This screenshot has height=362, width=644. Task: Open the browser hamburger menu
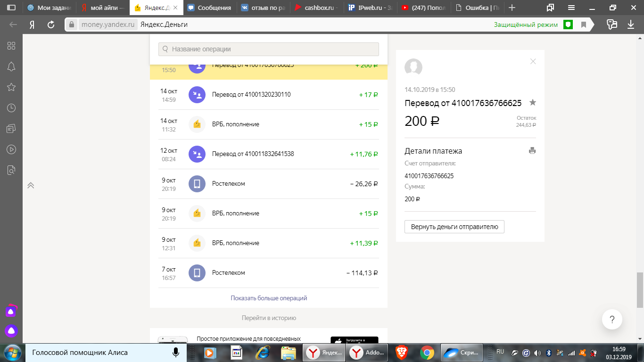tap(571, 8)
